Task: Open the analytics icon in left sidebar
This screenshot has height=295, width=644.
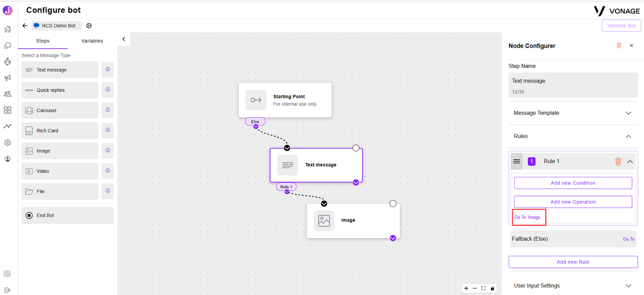Action: (x=8, y=126)
